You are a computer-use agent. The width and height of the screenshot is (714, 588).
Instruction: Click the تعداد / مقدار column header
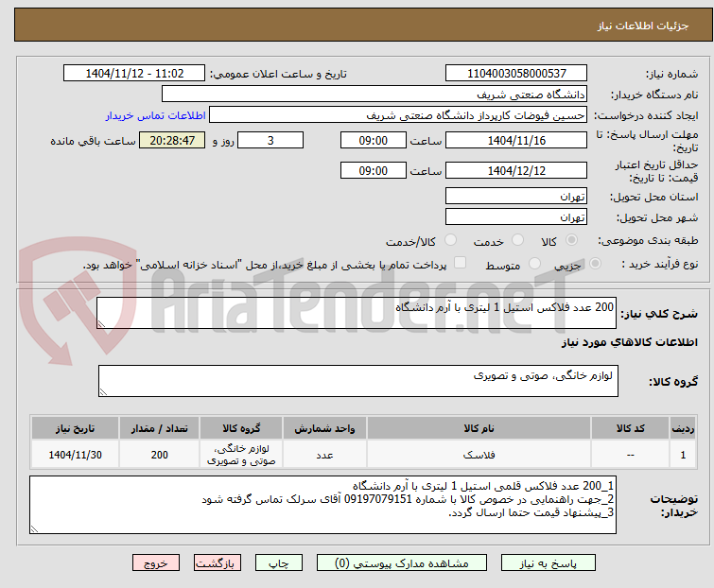[160, 428]
